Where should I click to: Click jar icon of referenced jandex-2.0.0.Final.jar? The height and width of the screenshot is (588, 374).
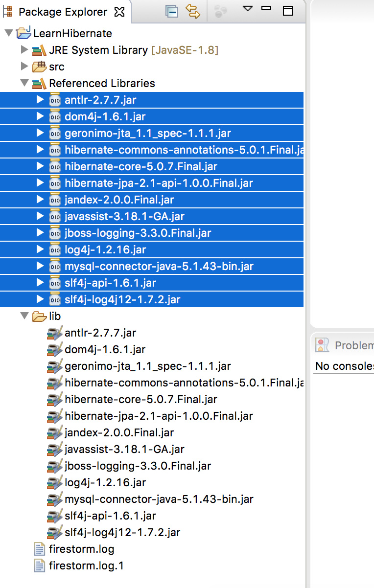(55, 200)
